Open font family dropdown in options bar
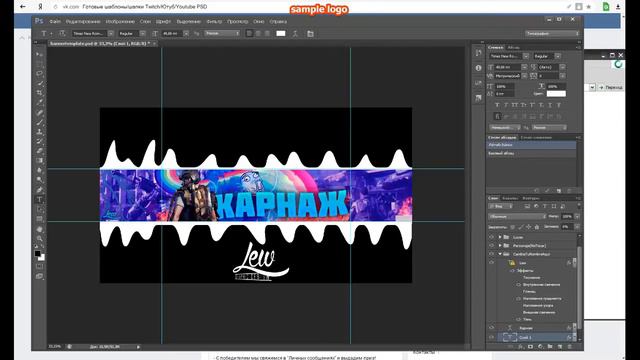The width and height of the screenshot is (640, 360). [x=111, y=33]
